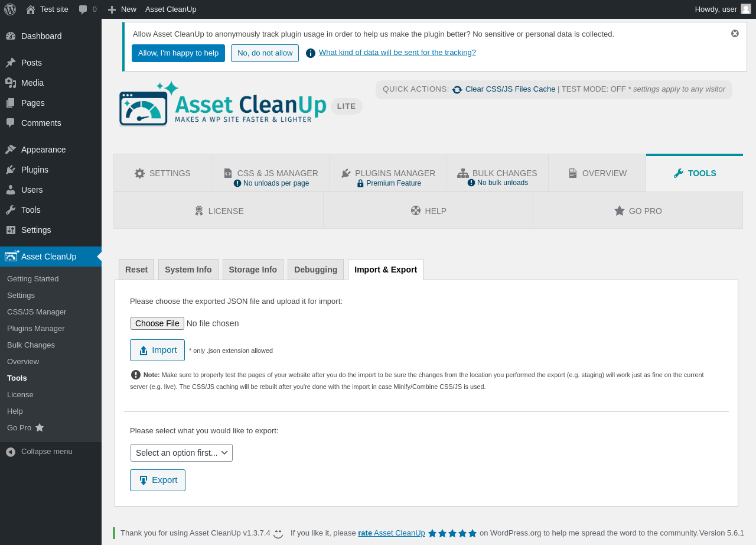Open the rate Asset CleanUp link
The height and width of the screenshot is (545, 756).
pos(392,533)
